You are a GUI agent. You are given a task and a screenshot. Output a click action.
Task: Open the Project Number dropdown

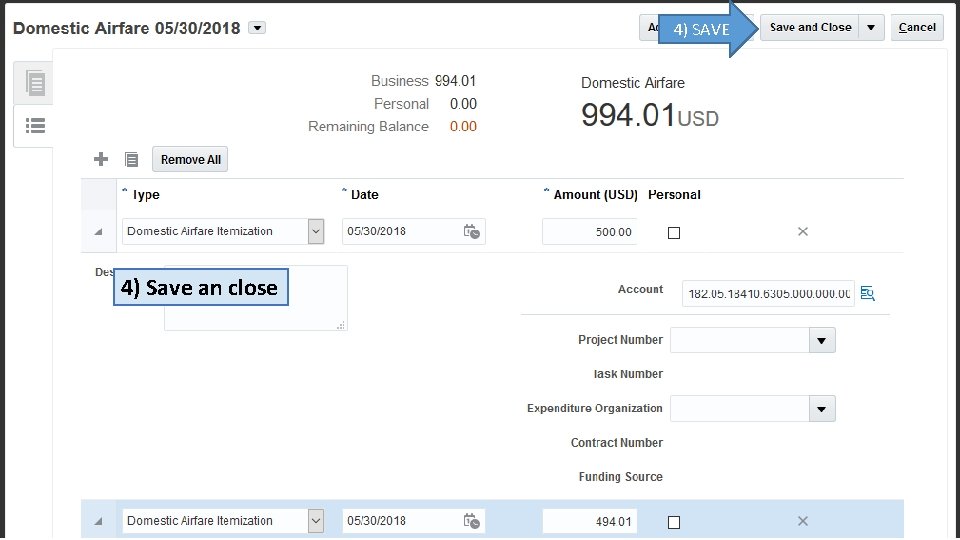click(x=822, y=340)
